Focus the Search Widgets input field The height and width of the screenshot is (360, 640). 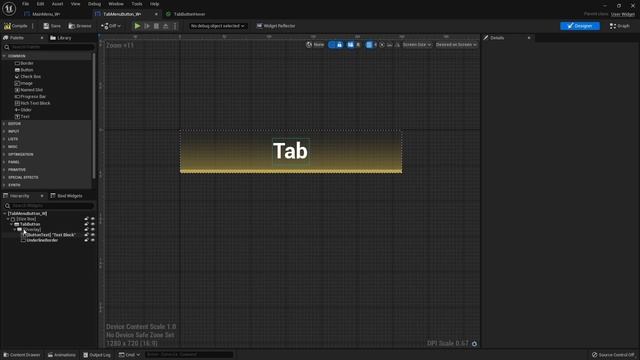pos(48,206)
